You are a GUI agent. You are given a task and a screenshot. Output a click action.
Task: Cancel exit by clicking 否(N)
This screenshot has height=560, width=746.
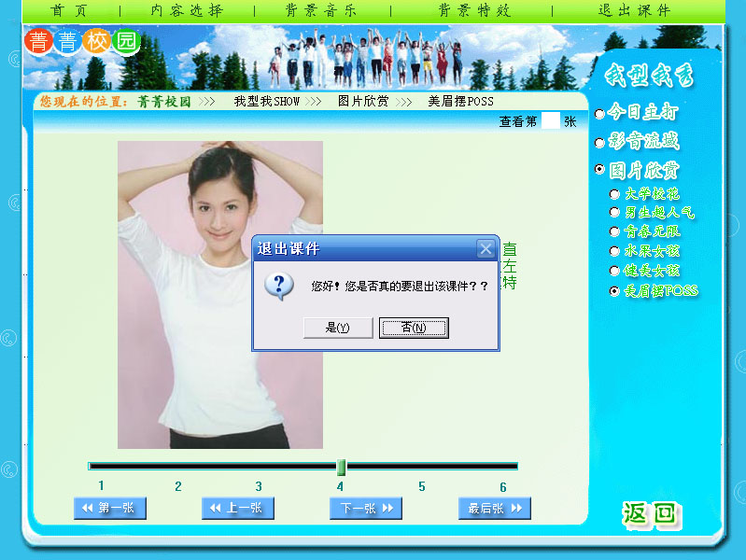point(414,328)
